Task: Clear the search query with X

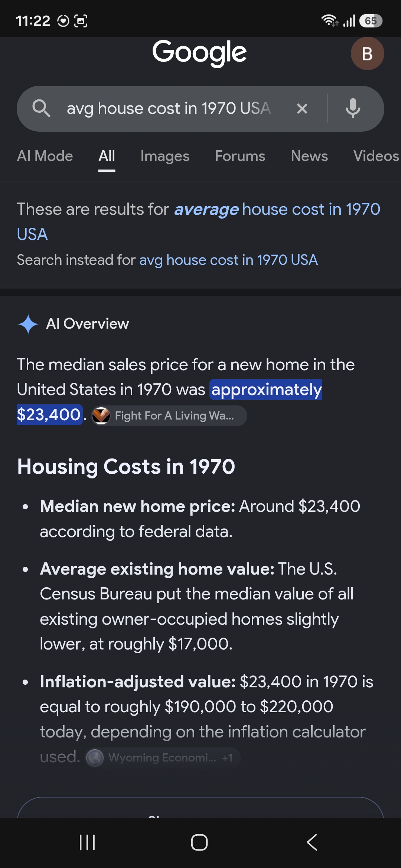Action: click(302, 109)
